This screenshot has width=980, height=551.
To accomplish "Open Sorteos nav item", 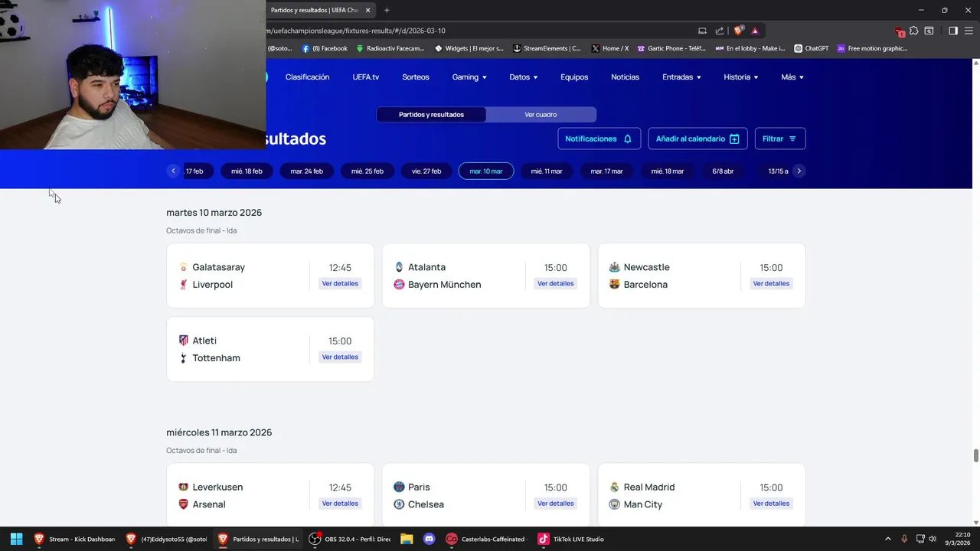I will [416, 77].
